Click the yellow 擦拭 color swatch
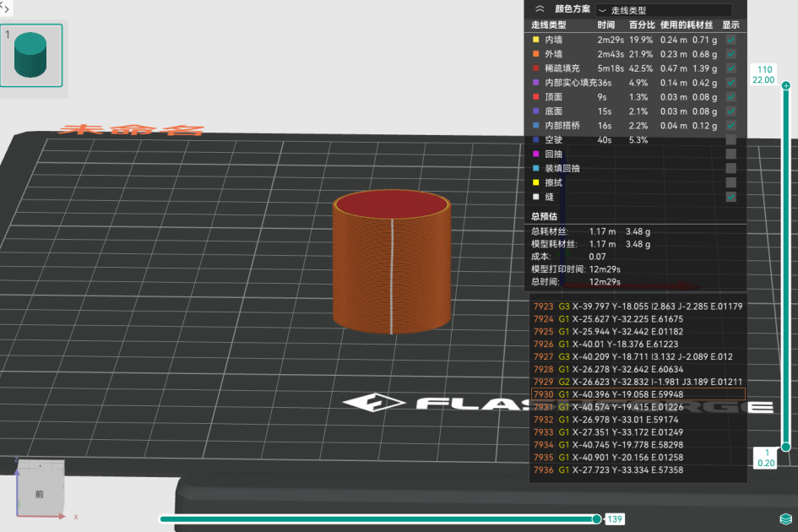 (x=535, y=182)
